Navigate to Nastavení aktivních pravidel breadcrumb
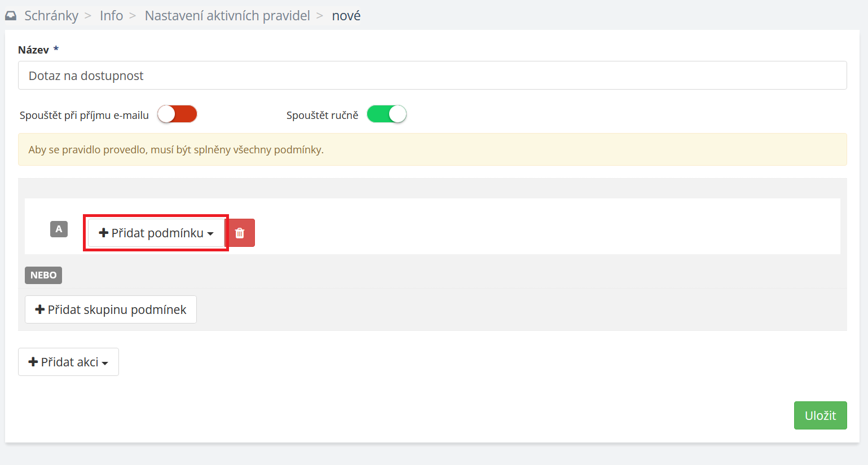 point(227,16)
